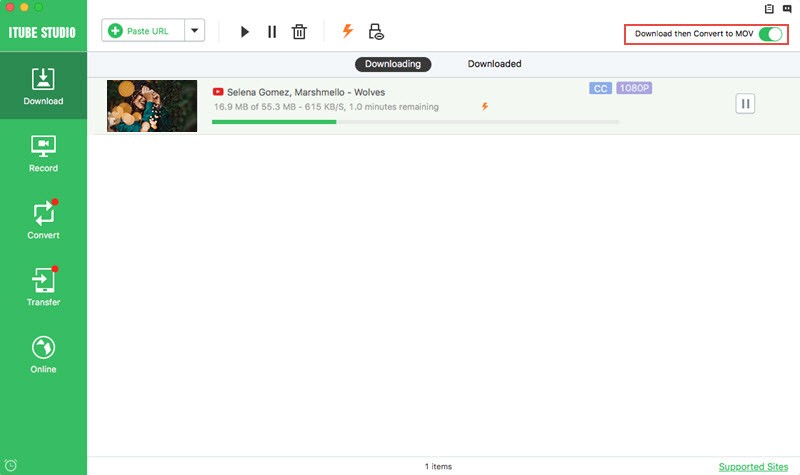Image resolution: width=800 pixels, height=475 pixels.
Task: Open the scheduler clock icon
Action: pyautogui.click(x=11, y=465)
